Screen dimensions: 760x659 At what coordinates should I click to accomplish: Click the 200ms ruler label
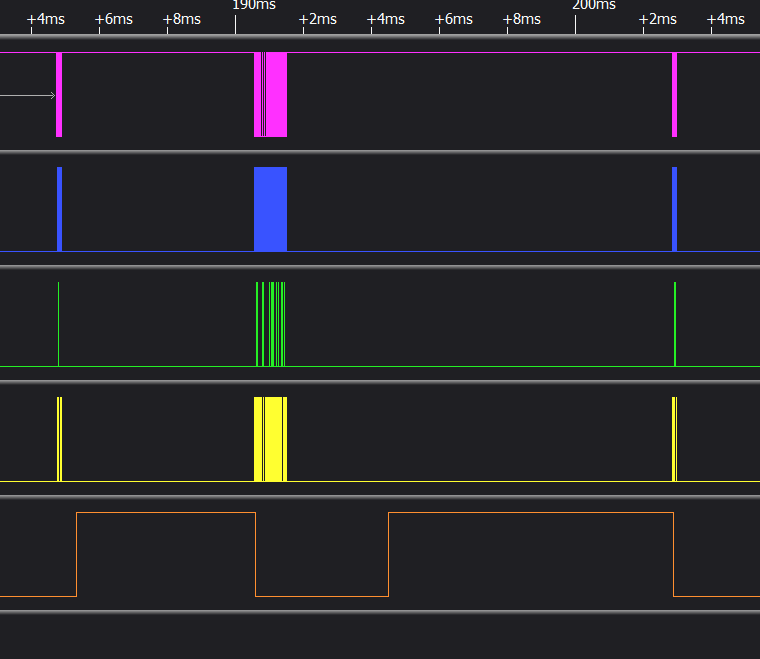tap(594, 5)
